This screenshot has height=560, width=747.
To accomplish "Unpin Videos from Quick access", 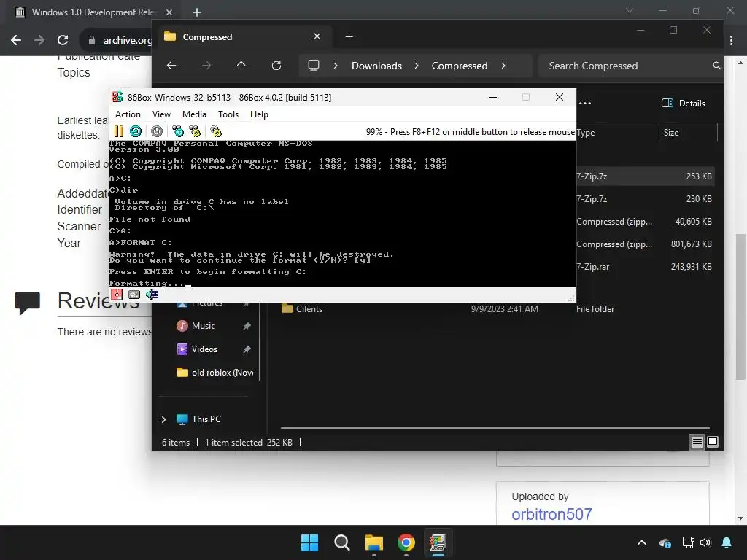I will (247, 349).
